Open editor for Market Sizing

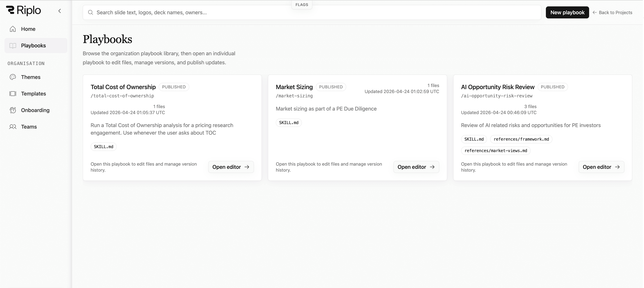[416, 167]
